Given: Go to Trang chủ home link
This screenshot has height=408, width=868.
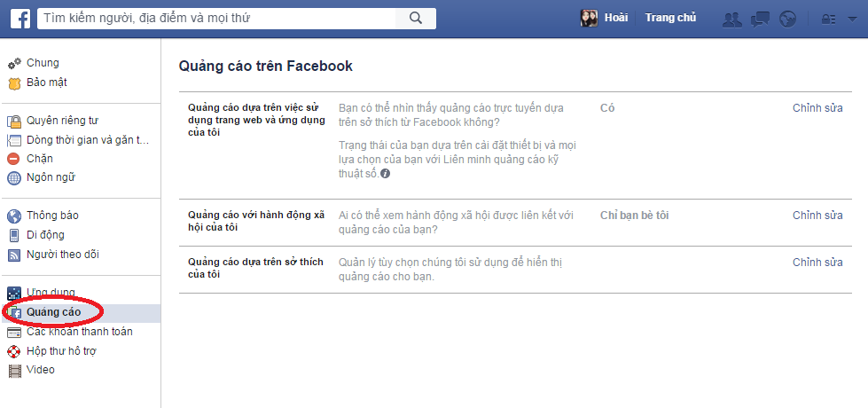Looking at the screenshot, I should tap(670, 18).
